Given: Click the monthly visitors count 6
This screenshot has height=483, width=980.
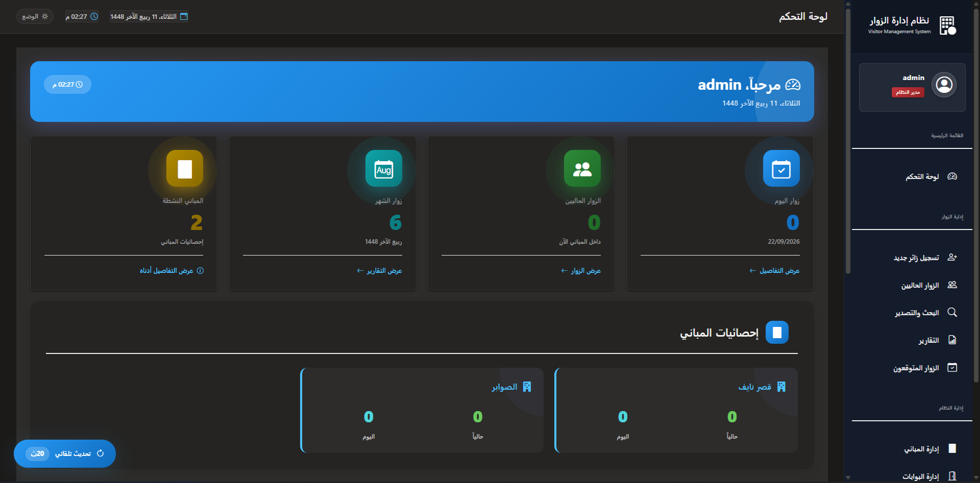Looking at the screenshot, I should [396, 222].
